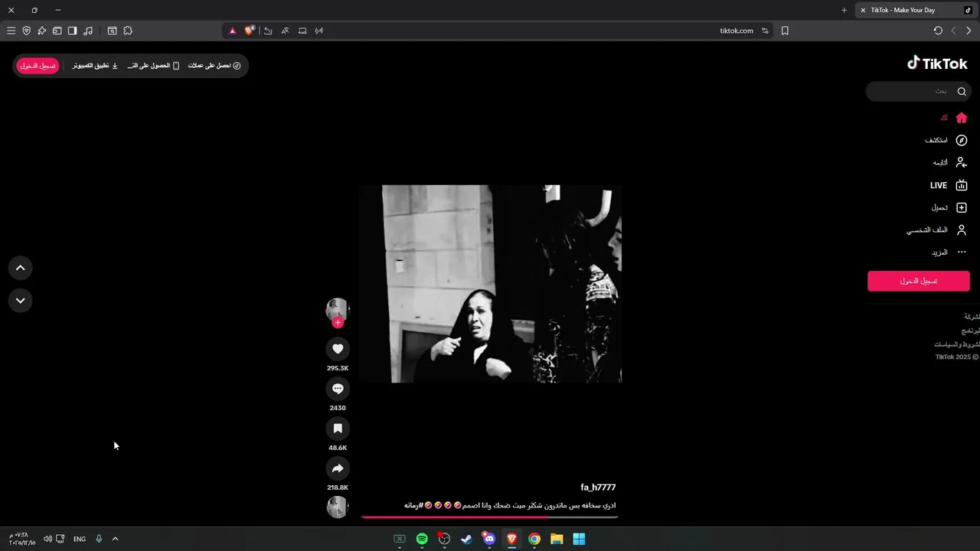The image size is (980, 551).
Task: Open Discord from the taskbar
Action: click(489, 539)
